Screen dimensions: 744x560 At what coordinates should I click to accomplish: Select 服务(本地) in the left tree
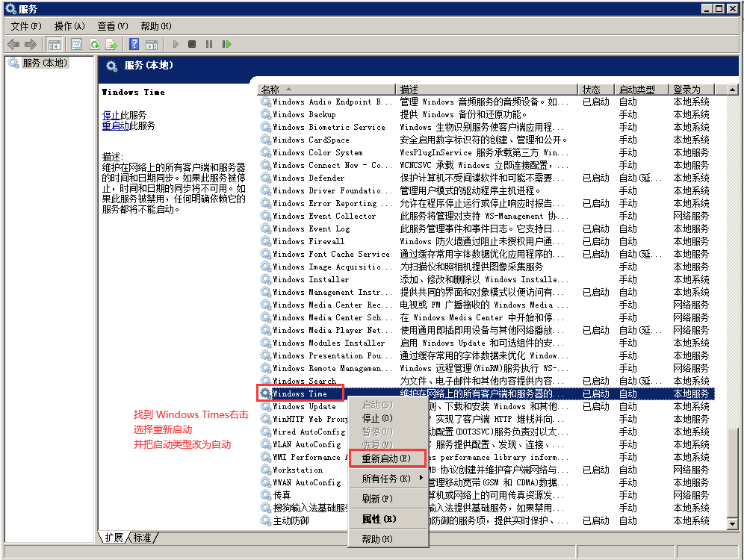pyautogui.click(x=45, y=63)
